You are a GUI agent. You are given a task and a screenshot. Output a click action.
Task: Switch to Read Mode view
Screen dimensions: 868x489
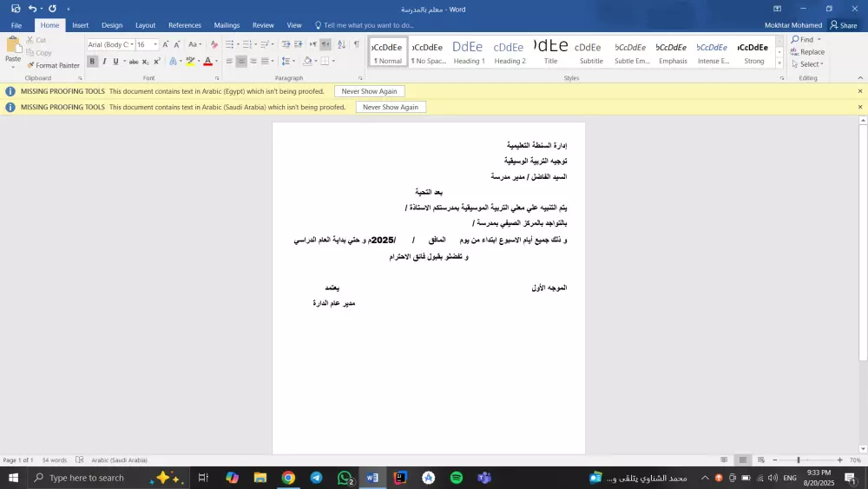pyautogui.click(x=724, y=459)
